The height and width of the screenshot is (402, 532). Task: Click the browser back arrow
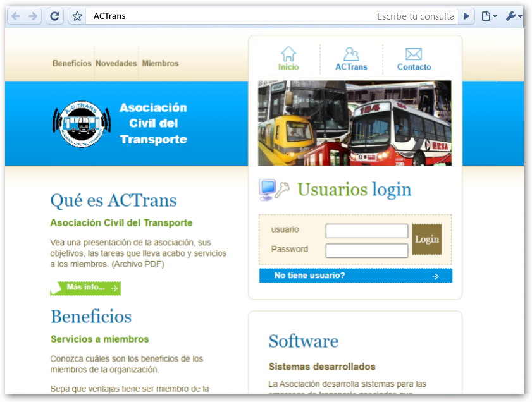[x=16, y=16]
